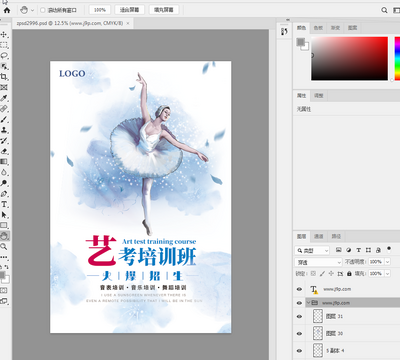Image resolution: width=400 pixels, height=360 pixels.
Task: Filter layers by pixel layer icon
Action: [338, 250]
